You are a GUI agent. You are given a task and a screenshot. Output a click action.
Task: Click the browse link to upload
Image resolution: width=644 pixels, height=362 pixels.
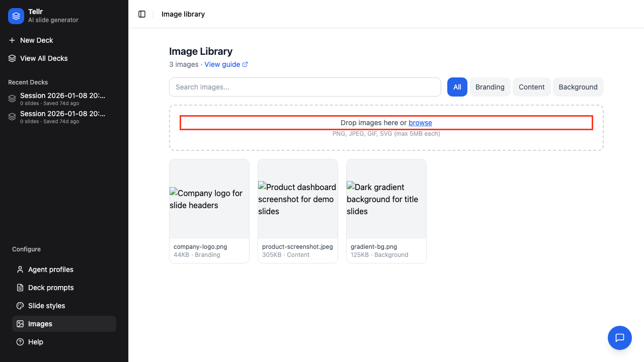click(x=420, y=123)
